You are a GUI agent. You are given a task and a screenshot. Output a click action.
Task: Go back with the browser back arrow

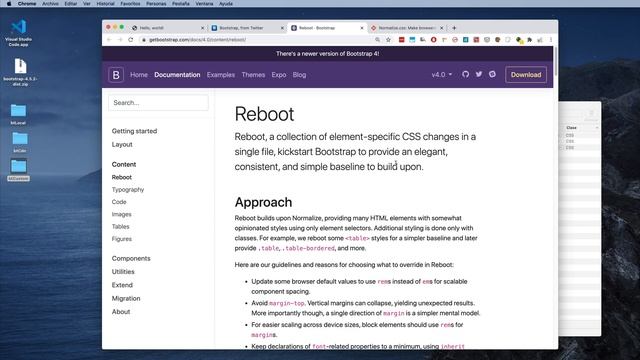109,40
